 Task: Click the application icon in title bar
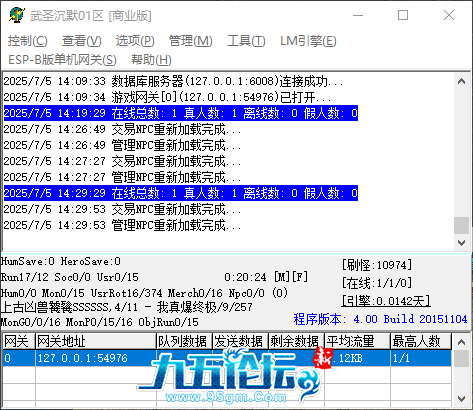16,15
